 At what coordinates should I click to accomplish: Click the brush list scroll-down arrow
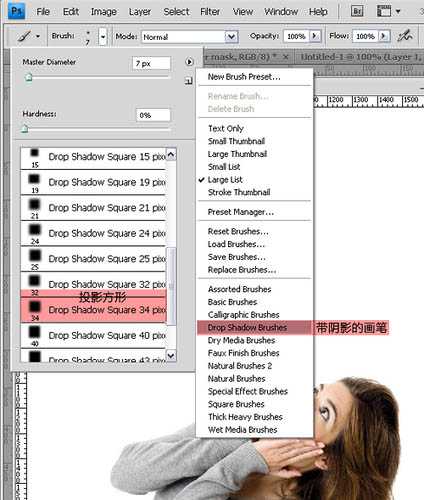171,355
